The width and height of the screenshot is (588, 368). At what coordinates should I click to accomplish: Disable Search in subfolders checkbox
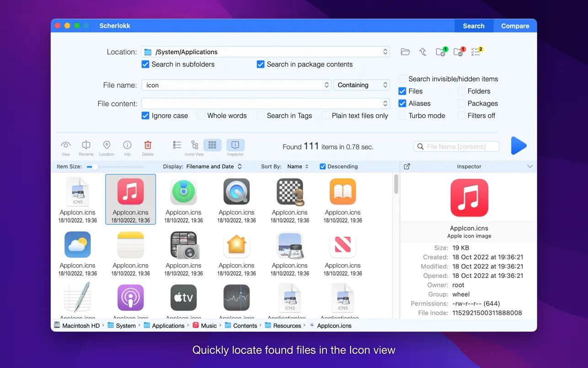[145, 65]
